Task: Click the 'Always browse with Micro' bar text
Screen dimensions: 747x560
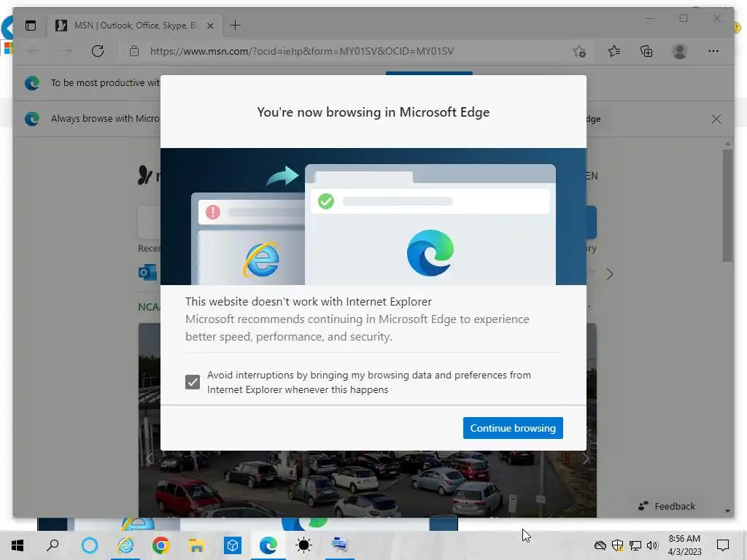Action: (x=105, y=119)
